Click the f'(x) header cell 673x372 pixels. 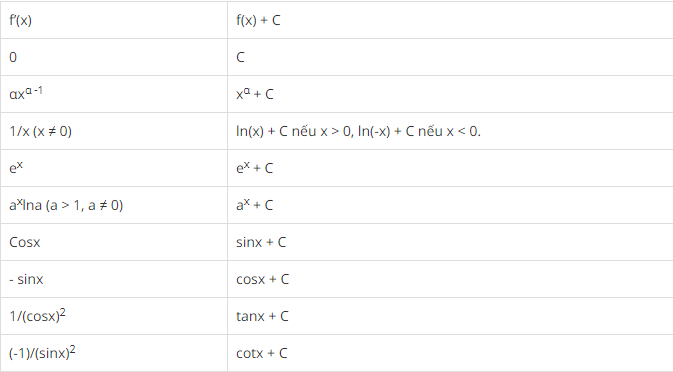coord(114,20)
